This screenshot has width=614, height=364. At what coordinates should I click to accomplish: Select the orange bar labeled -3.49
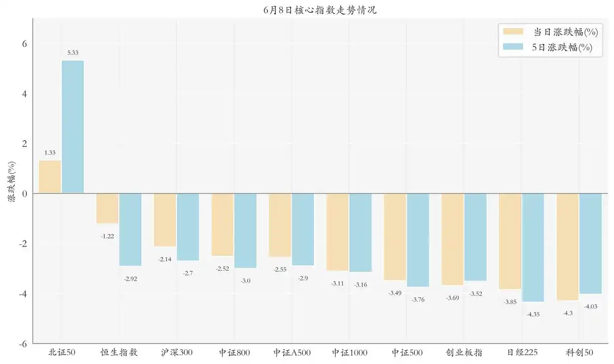click(395, 237)
